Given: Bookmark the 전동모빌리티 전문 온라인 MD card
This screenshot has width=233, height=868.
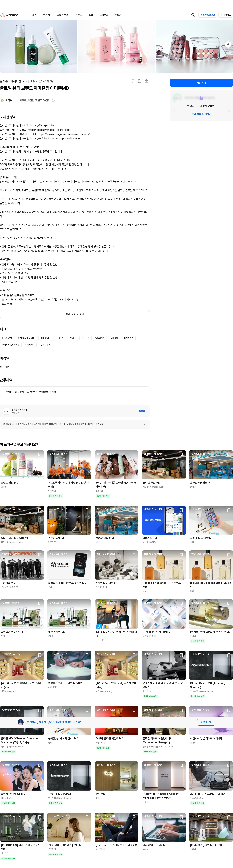Looking at the screenshot, I should click(87, 455).
